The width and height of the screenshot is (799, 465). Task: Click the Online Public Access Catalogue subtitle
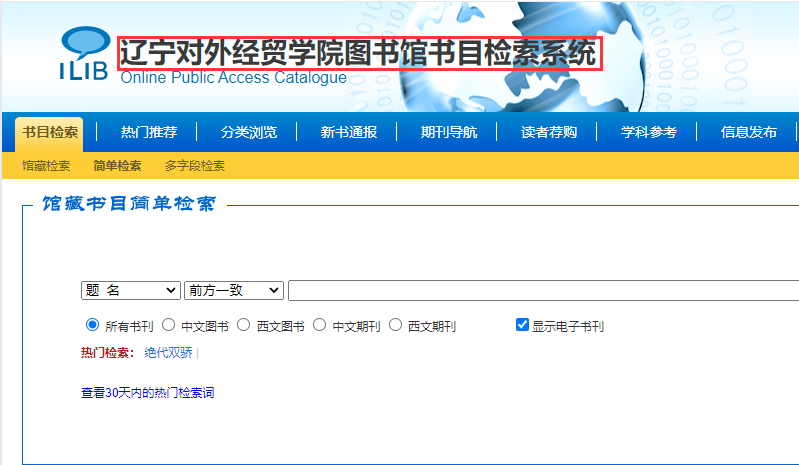point(233,77)
